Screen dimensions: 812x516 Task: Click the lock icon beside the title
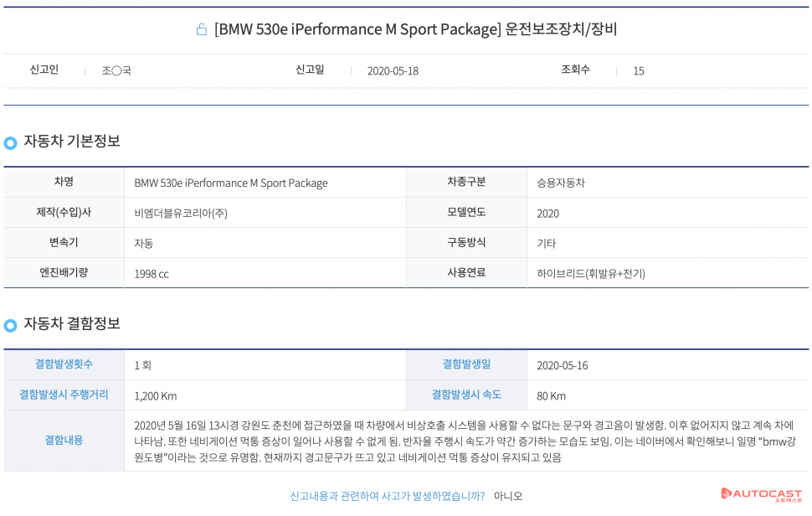201,29
